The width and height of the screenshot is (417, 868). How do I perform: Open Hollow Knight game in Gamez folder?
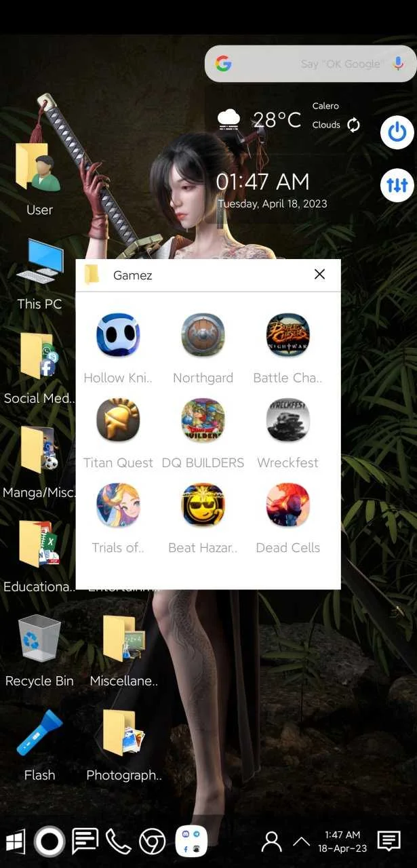coord(118,335)
